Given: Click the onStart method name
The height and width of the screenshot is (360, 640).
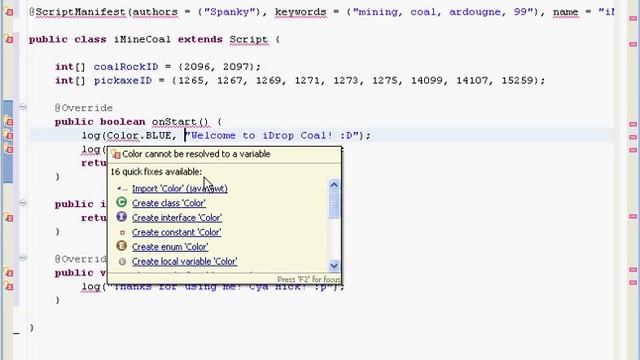Looking at the screenshot, I should 174,122.
